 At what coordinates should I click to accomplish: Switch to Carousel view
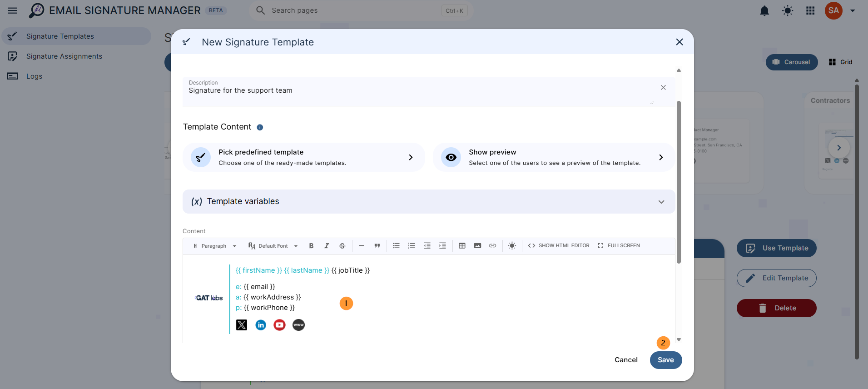(792, 62)
